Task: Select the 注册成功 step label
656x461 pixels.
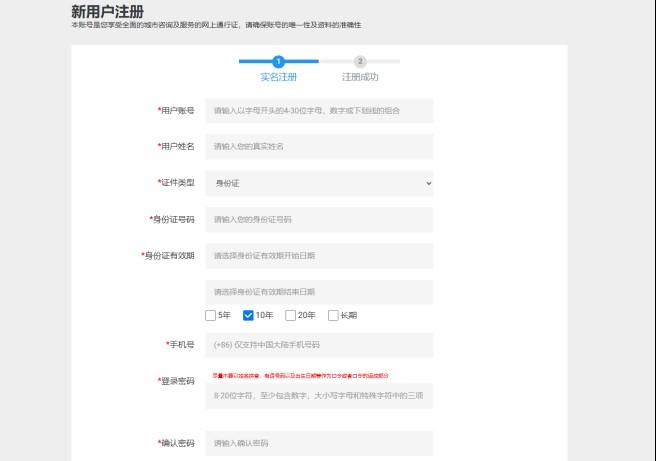Action: click(360, 77)
